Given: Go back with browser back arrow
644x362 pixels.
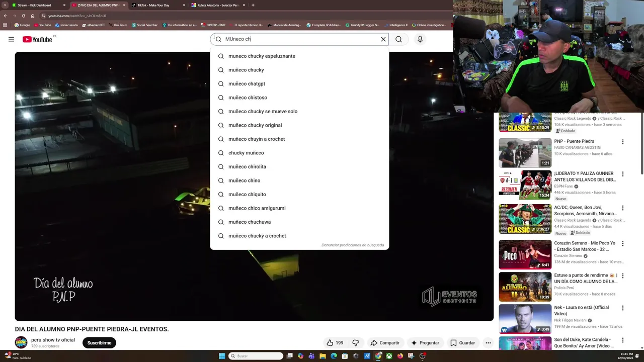Looking at the screenshot, I should tap(7, 16).
